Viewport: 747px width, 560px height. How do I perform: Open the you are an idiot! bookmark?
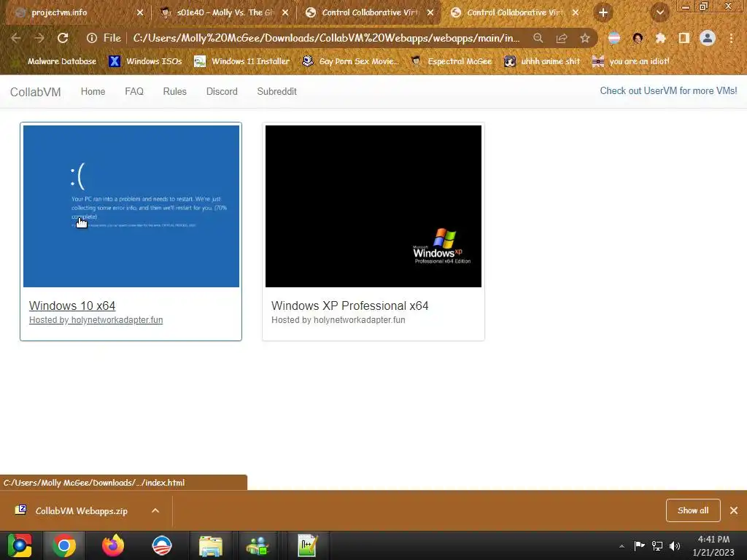pos(631,61)
